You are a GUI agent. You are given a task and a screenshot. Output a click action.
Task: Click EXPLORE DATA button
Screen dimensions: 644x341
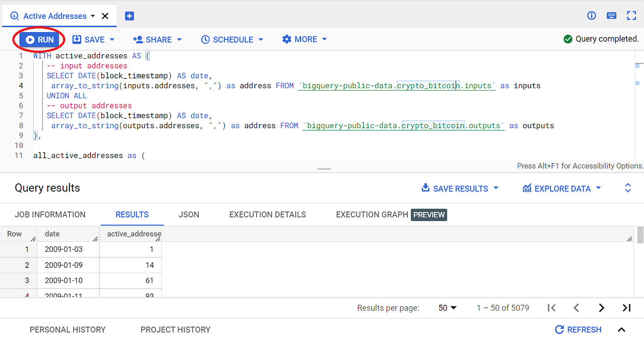(557, 188)
